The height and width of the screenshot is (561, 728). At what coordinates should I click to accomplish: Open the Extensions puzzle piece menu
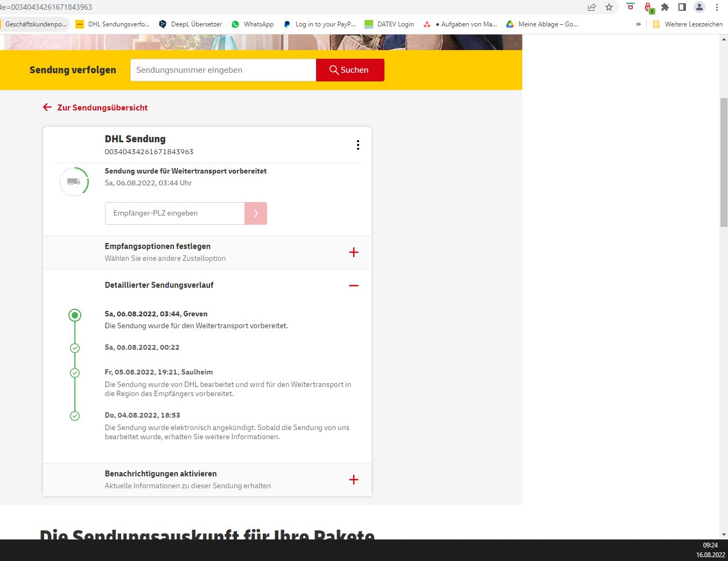click(665, 7)
